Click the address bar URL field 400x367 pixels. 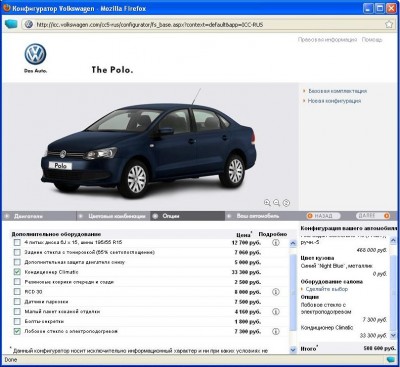208,24
